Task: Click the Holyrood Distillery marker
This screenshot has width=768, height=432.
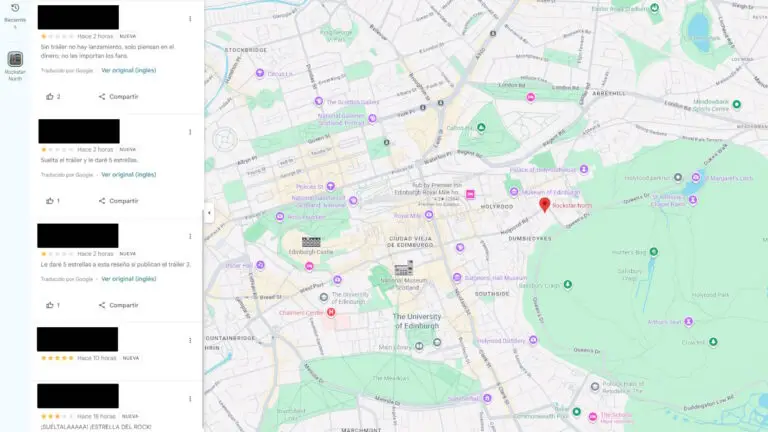Action: (533, 339)
